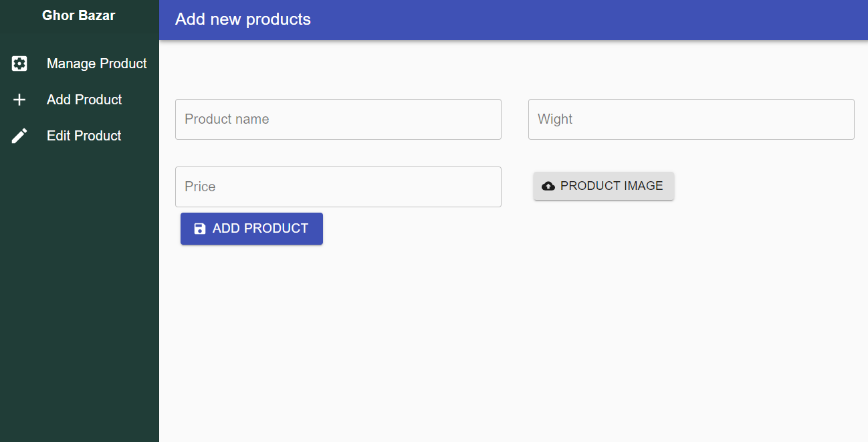Click the gear icon beside Manage Product
The height and width of the screenshot is (442, 868).
point(19,64)
